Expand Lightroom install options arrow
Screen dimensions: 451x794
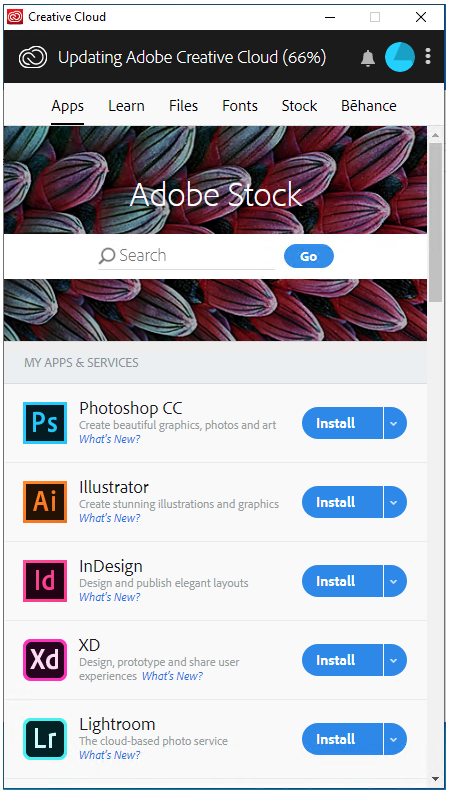pyautogui.click(x=395, y=739)
